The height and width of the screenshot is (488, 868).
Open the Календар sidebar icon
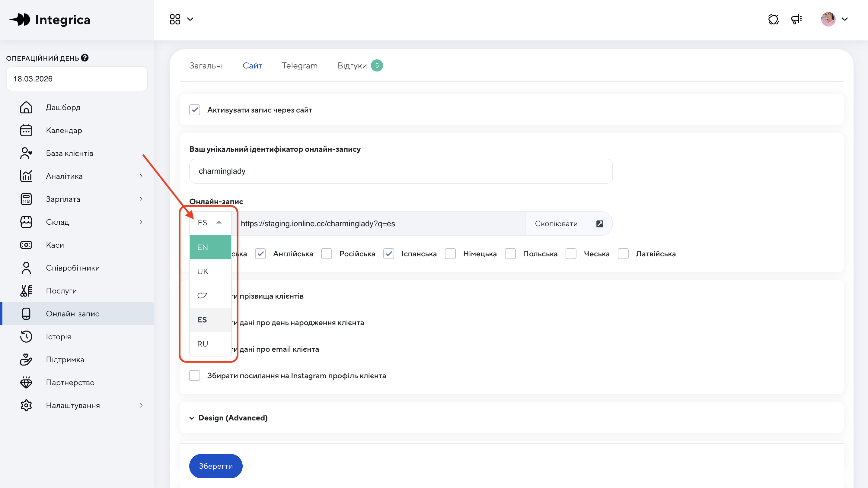pyautogui.click(x=26, y=130)
